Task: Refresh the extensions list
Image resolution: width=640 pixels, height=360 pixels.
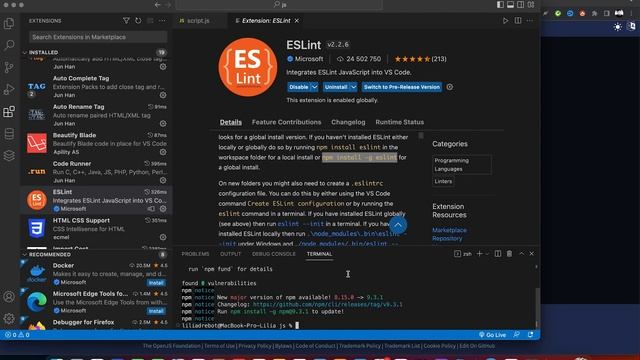Action: [138, 20]
